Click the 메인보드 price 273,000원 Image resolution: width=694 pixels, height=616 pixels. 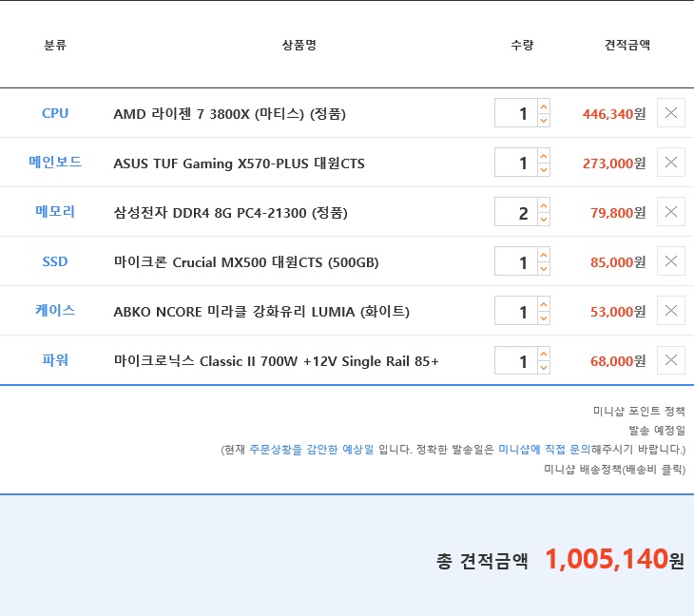(x=614, y=164)
